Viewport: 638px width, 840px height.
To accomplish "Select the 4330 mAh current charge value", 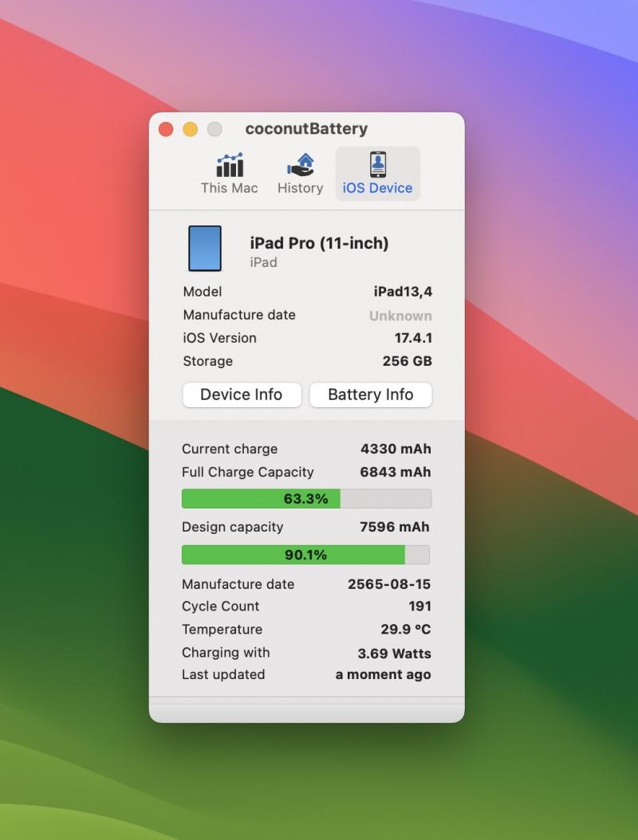I will tap(396, 449).
